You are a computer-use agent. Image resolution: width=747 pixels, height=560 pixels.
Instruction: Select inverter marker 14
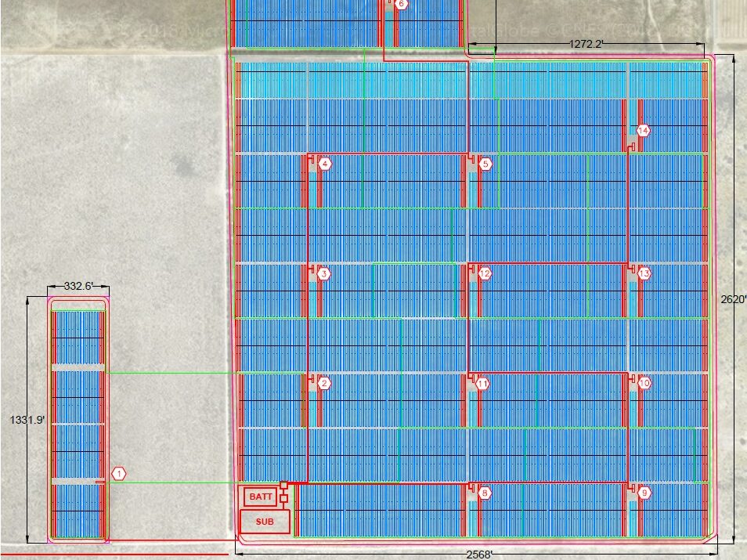pyautogui.click(x=643, y=130)
